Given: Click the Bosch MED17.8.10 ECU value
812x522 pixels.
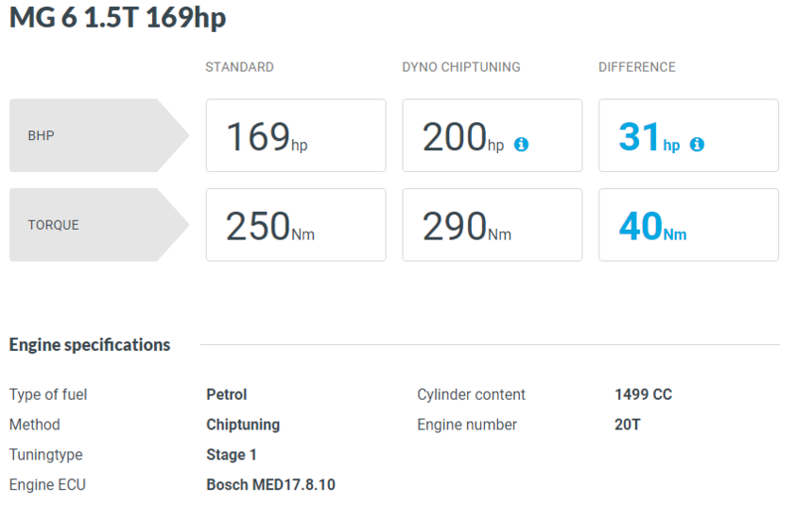Looking at the screenshot, I should click(x=271, y=485).
